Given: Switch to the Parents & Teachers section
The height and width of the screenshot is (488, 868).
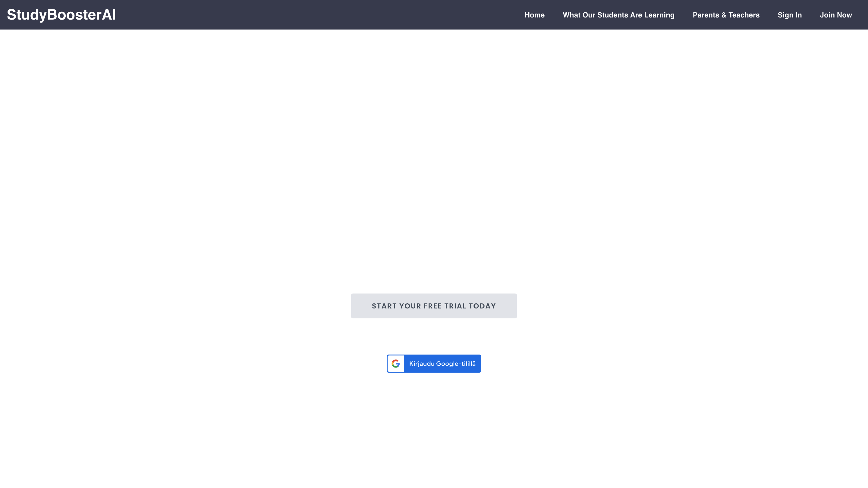Looking at the screenshot, I should pyautogui.click(x=726, y=15).
